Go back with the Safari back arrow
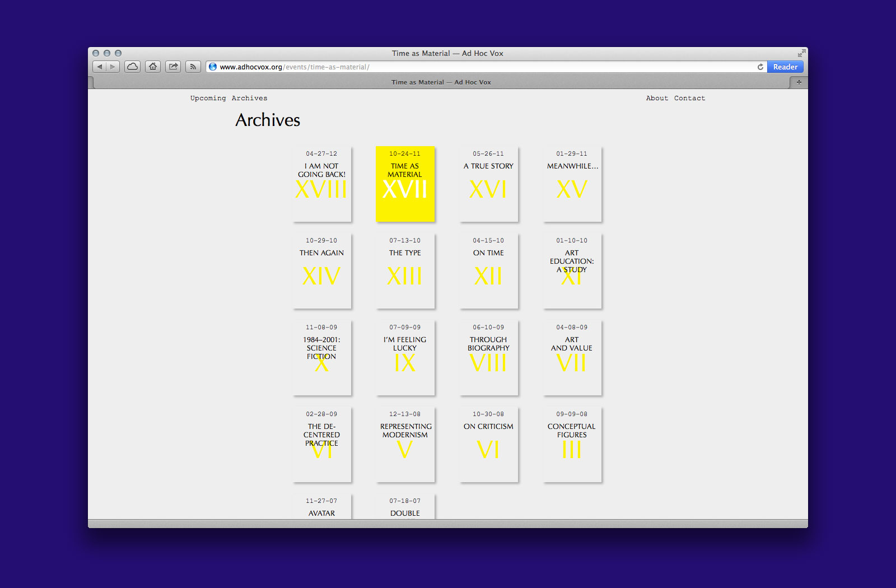The image size is (896, 588). click(100, 67)
